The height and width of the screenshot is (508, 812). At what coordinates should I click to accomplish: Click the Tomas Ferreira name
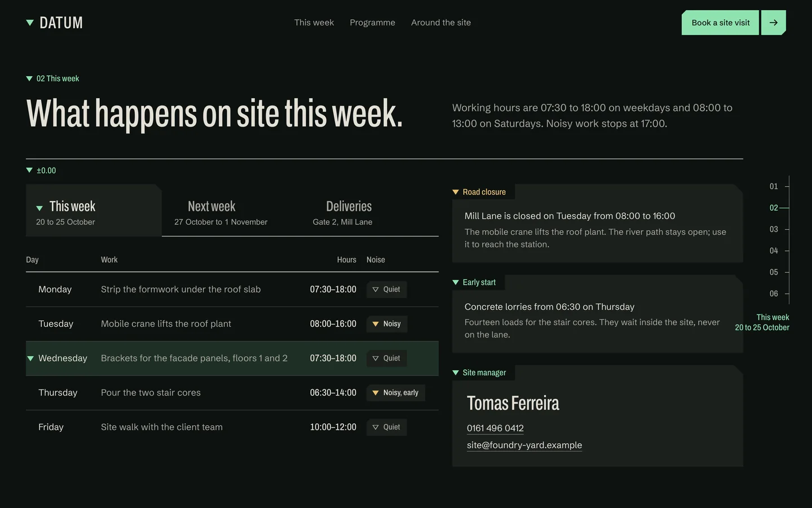513,403
